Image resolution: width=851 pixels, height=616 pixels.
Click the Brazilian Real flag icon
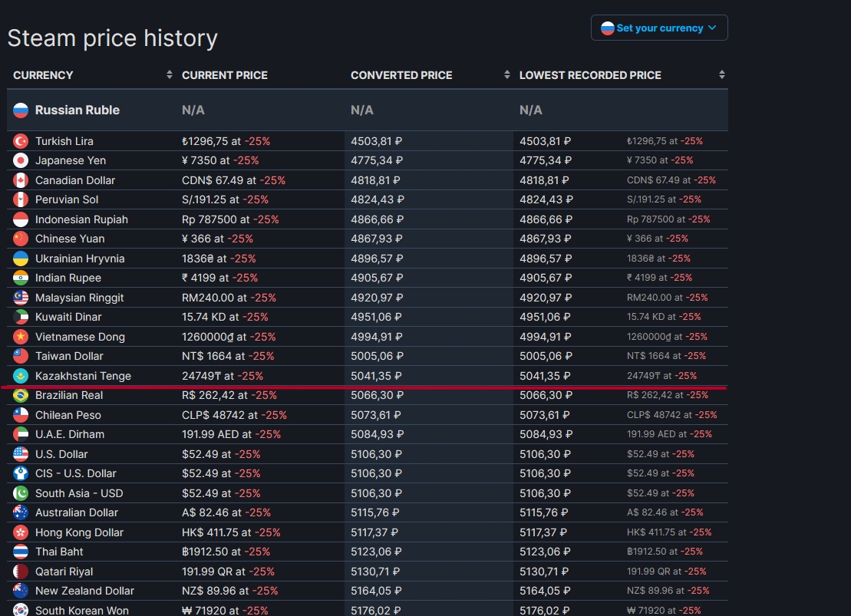[x=21, y=395]
